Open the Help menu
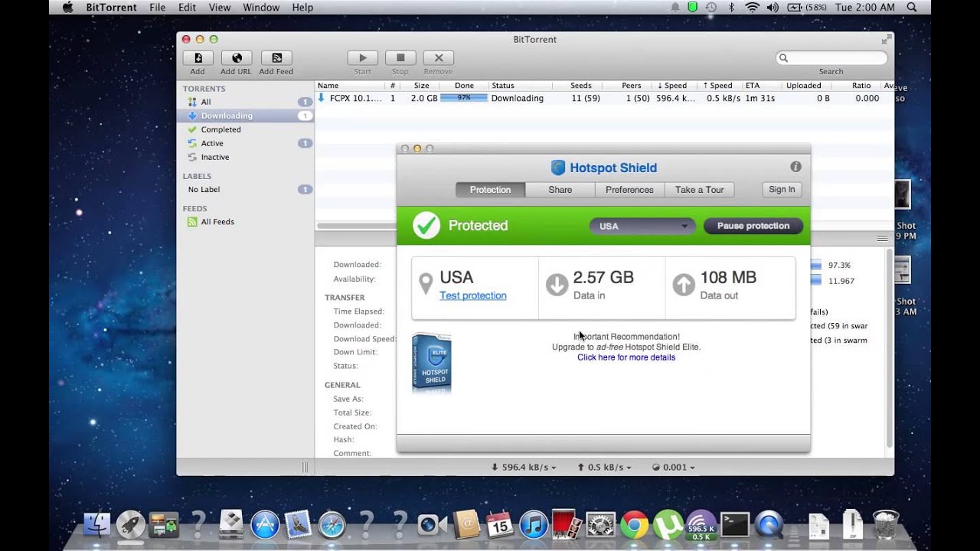This screenshot has height=551, width=980. pos(302,8)
